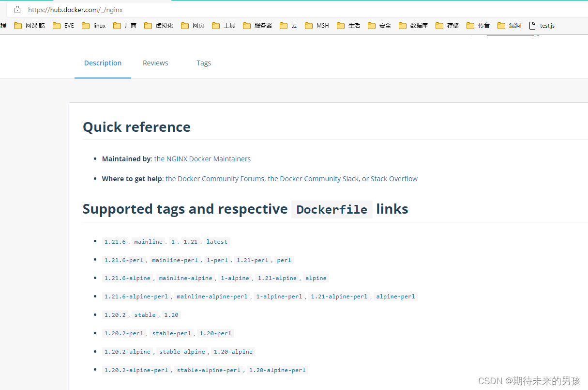Click the mainline tag link
The image size is (588, 390).
click(x=149, y=242)
